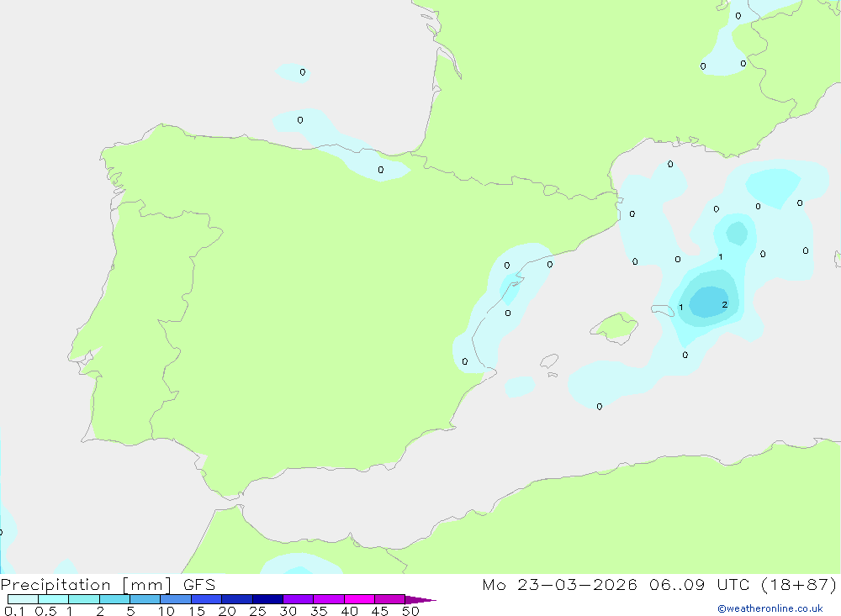The height and width of the screenshot is (616, 841).
Task: Click the '(18+87)' forecast run text
Action: [x=799, y=584]
